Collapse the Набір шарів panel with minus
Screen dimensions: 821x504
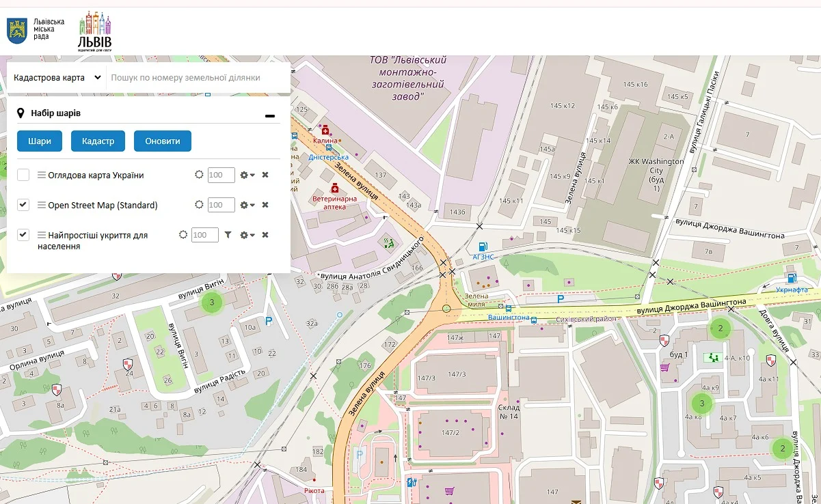click(x=270, y=115)
